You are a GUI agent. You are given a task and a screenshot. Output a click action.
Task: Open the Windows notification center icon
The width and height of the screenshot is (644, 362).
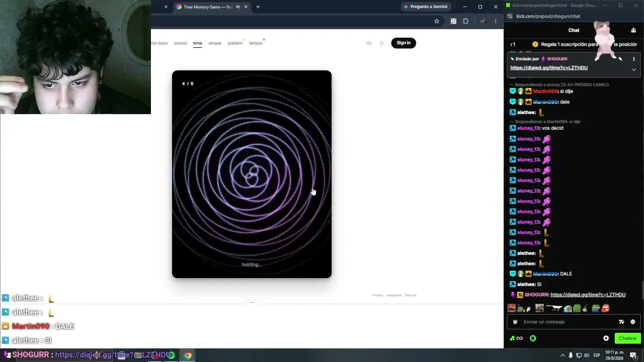pos(633,355)
